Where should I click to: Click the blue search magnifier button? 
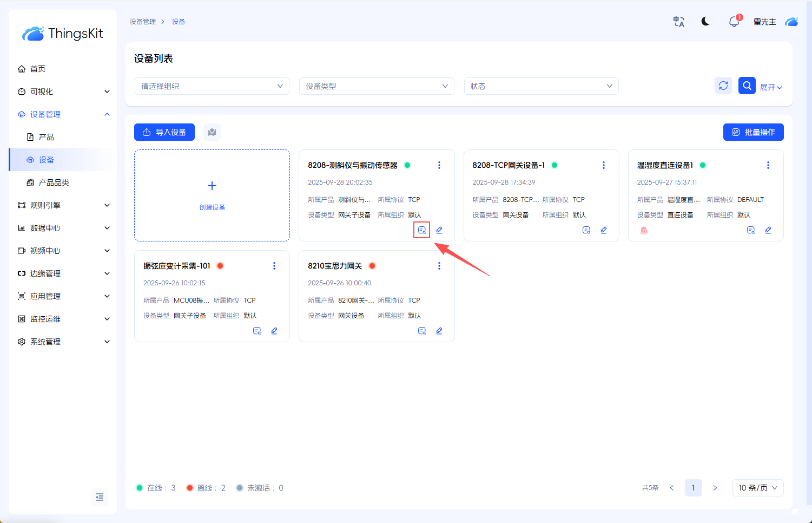coord(747,86)
